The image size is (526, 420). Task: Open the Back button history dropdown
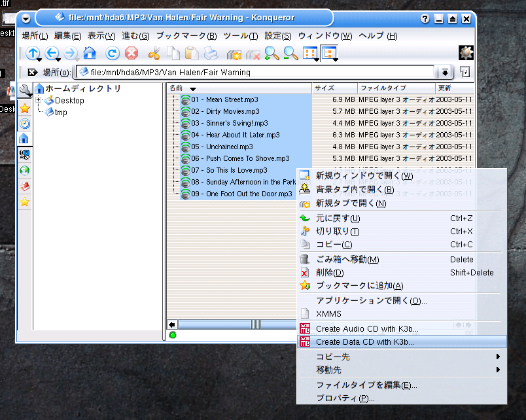(58, 60)
